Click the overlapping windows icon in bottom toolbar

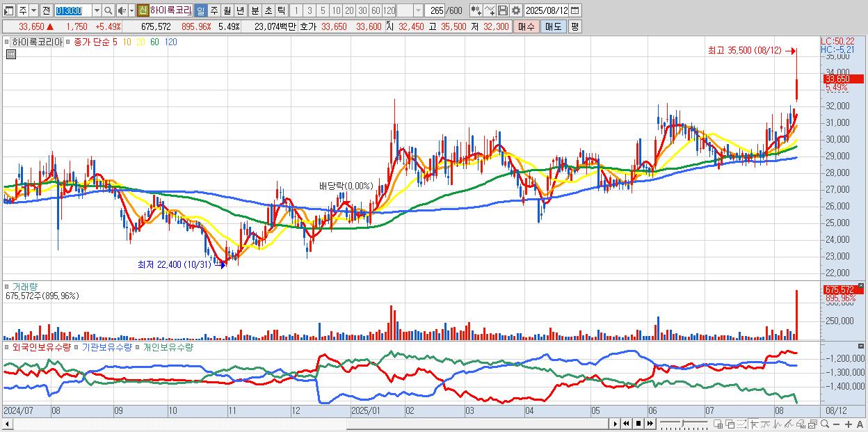point(730,424)
